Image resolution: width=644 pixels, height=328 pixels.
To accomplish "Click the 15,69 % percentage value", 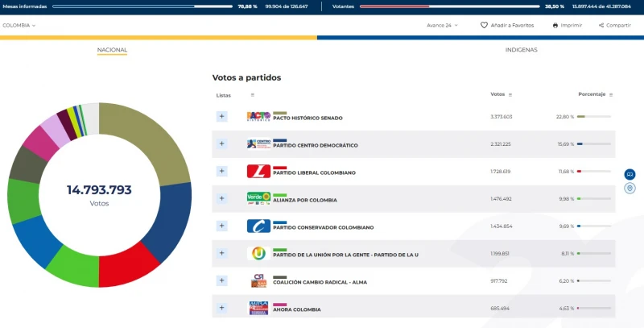I will point(566,144).
